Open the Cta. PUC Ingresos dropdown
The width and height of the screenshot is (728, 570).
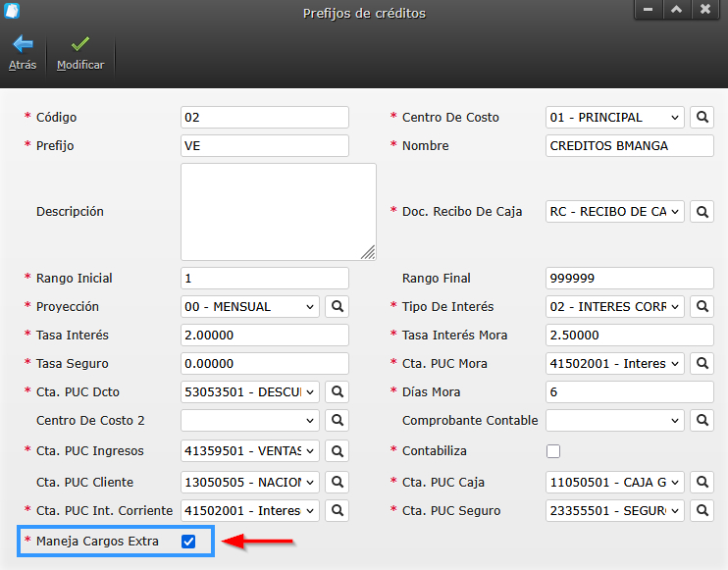250,451
